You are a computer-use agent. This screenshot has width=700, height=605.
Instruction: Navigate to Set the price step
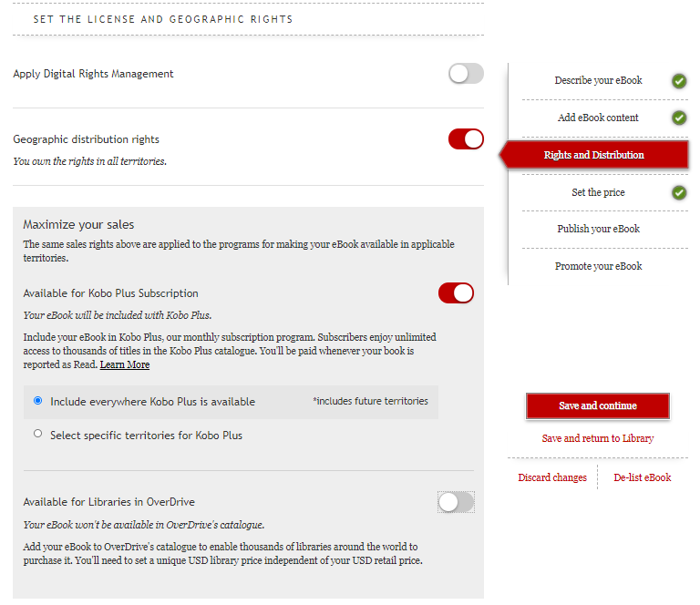598,192
